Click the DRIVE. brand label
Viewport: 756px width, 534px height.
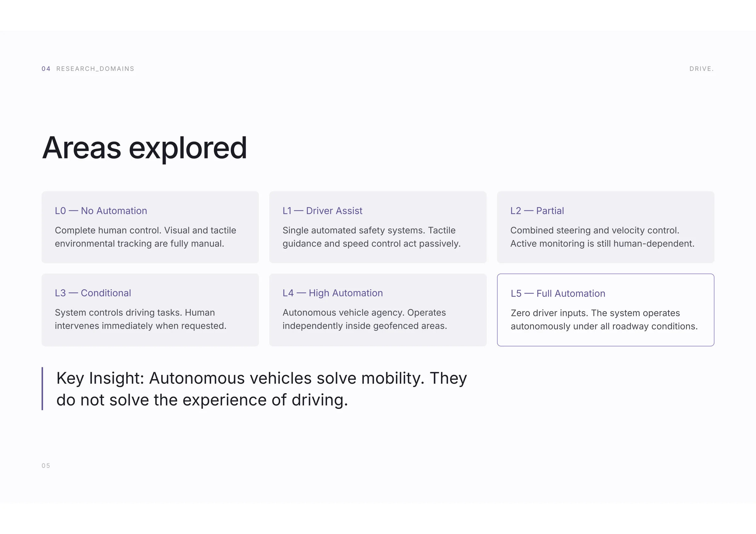pos(702,69)
